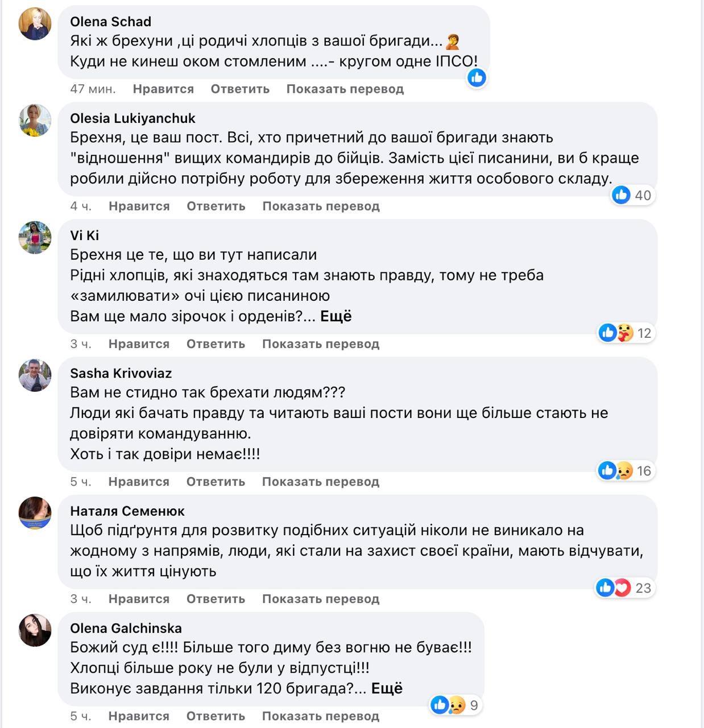The image size is (704, 728).
Task: Open reactions on Olena Galchinska's comment
Action: click(x=454, y=705)
